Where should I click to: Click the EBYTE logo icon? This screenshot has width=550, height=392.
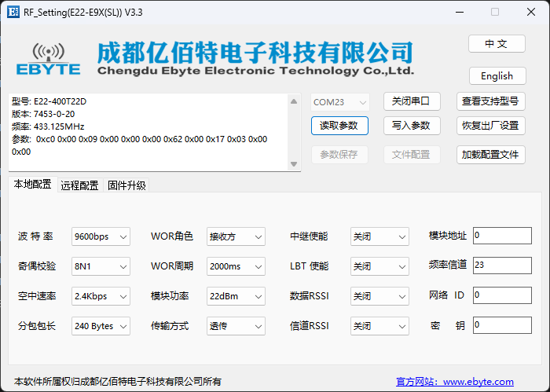click(x=49, y=59)
